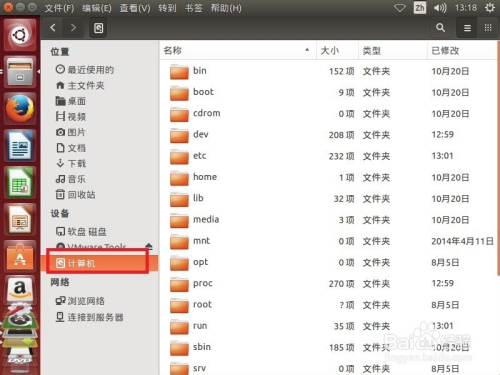This screenshot has height=375, width=500.
Task: Select the etc folder row
Action: click(x=328, y=156)
